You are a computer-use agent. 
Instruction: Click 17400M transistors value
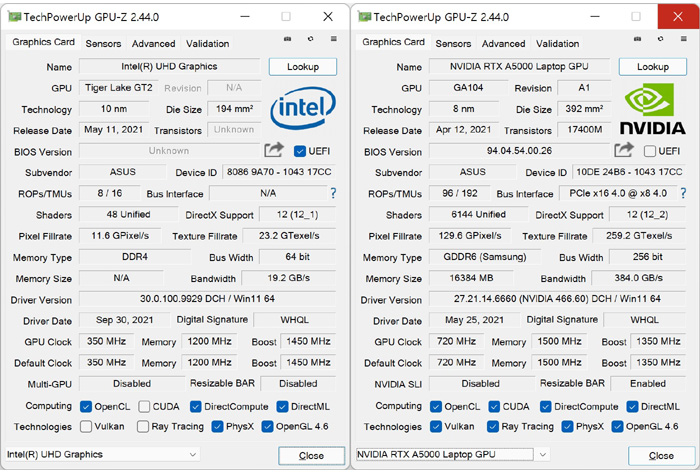tap(584, 130)
